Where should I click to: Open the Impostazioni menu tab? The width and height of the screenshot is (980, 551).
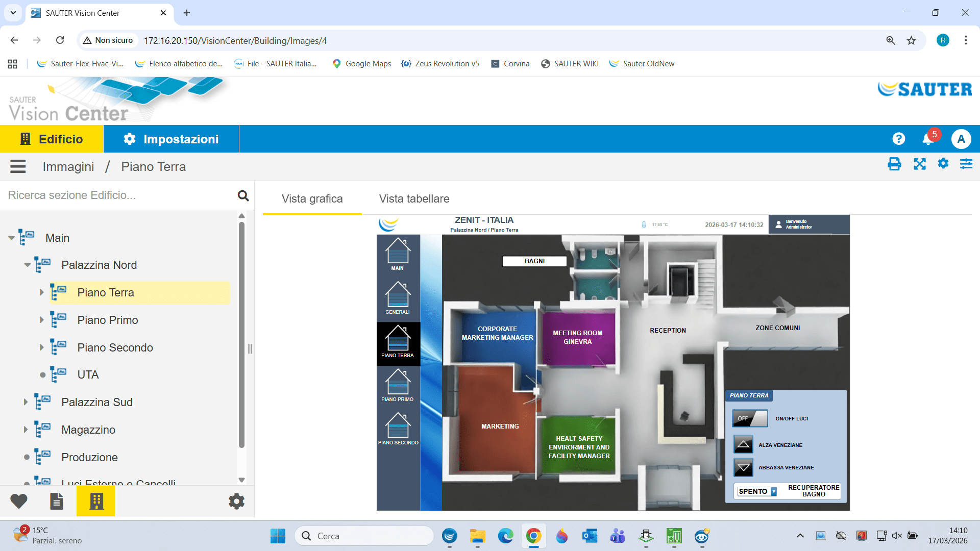coord(171,139)
